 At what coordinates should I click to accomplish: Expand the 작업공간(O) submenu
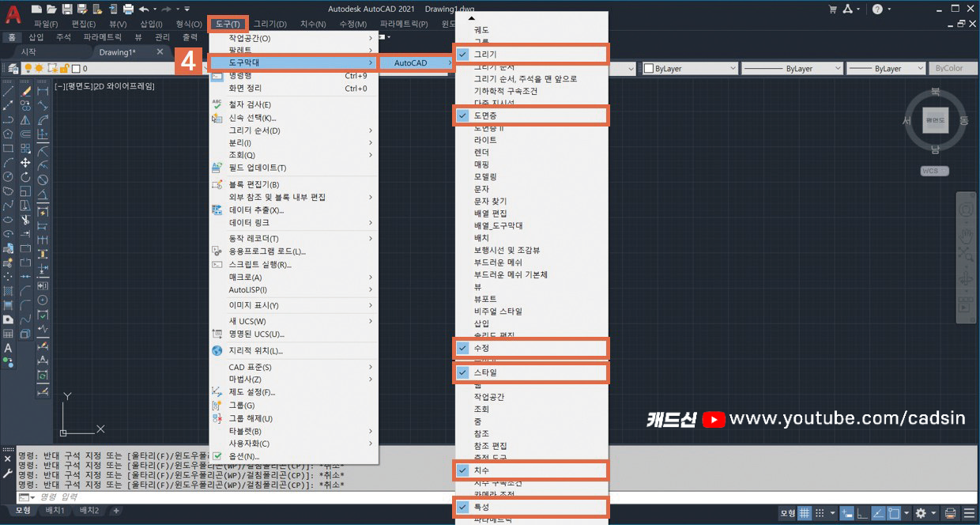[293, 38]
